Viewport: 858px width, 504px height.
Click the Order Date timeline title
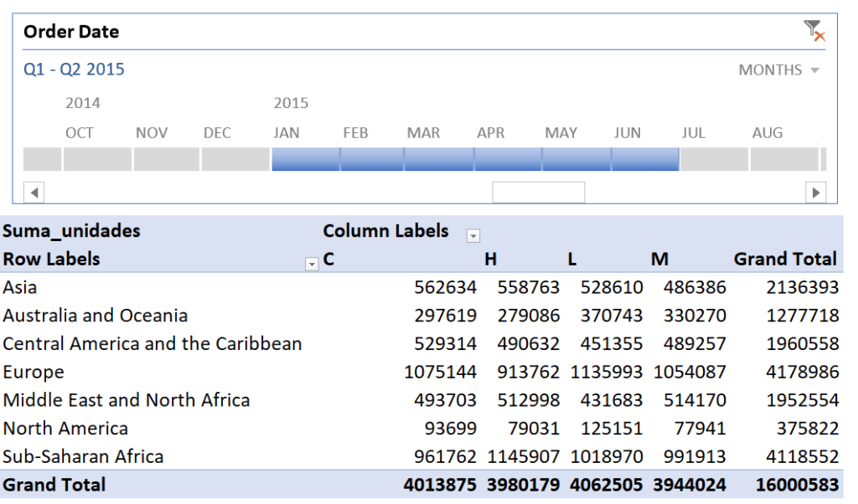click(x=71, y=32)
